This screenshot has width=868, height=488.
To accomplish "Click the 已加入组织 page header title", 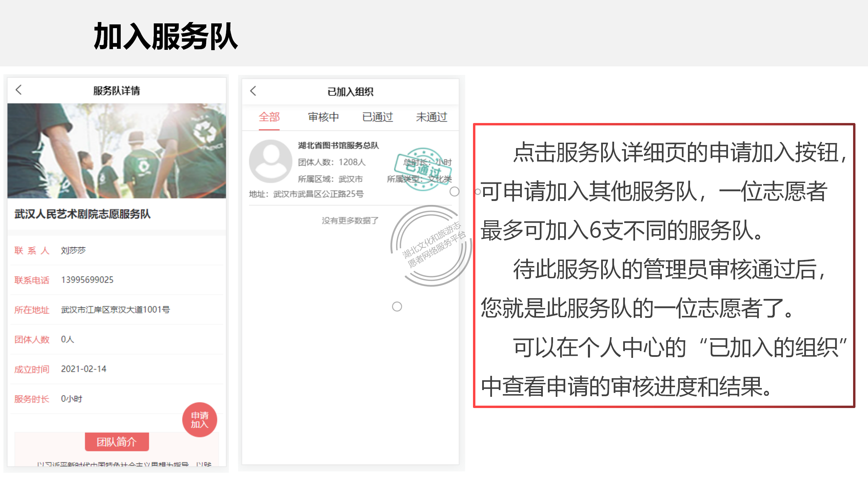I will pyautogui.click(x=350, y=92).
